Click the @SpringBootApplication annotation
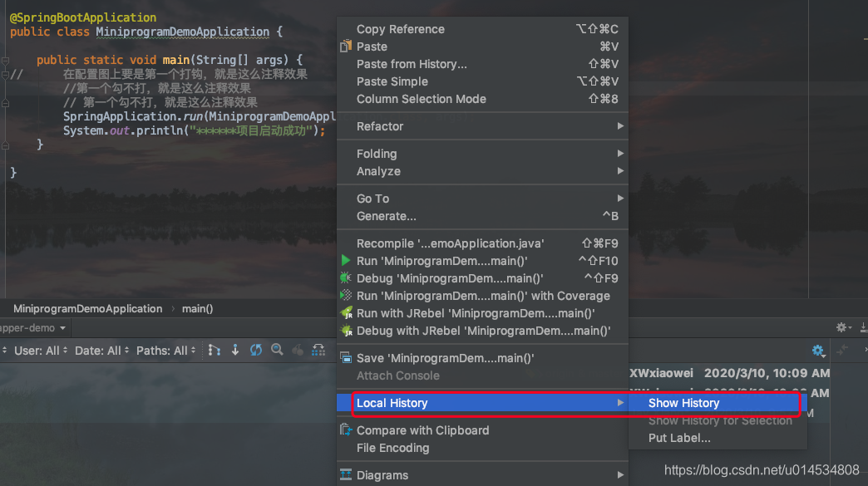 click(83, 17)
